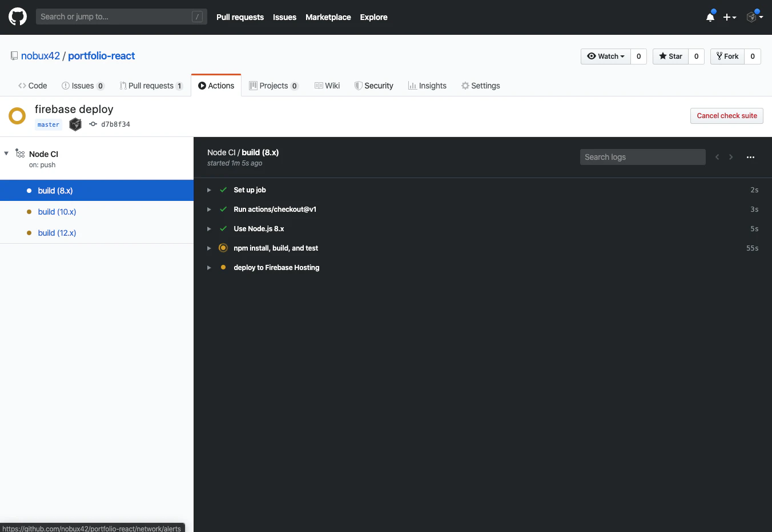Click the commit icon beside d7b8f34
The height and width of the screenshot is (532, 772).
point(93,124)
